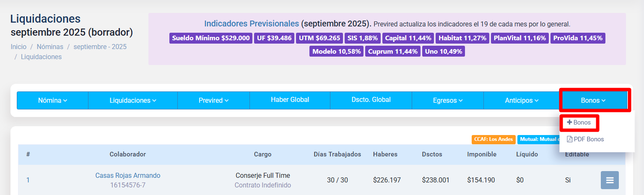The height and width of the screenshot is (195, 644).
Task: Select the Dscto. Global menu item
Action: click(371, 100)
